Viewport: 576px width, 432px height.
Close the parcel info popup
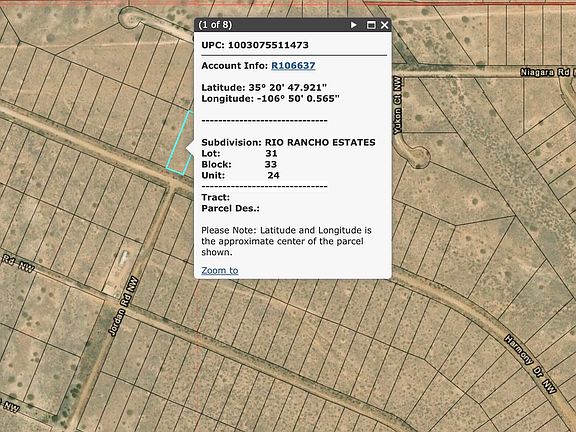pos(385,25)
